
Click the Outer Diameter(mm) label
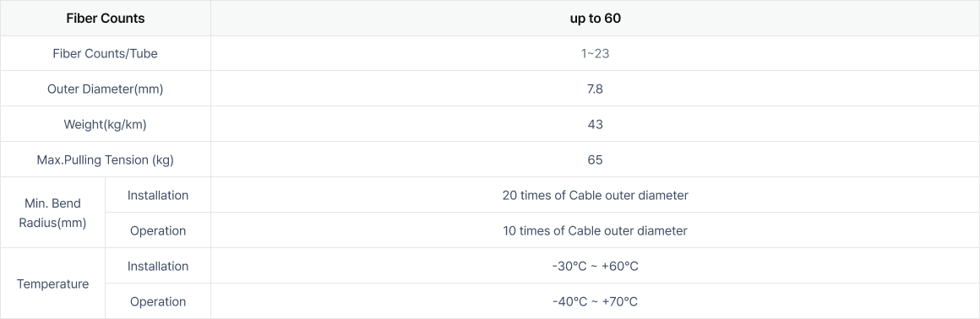pyautogui.click(x=105, y=89)
